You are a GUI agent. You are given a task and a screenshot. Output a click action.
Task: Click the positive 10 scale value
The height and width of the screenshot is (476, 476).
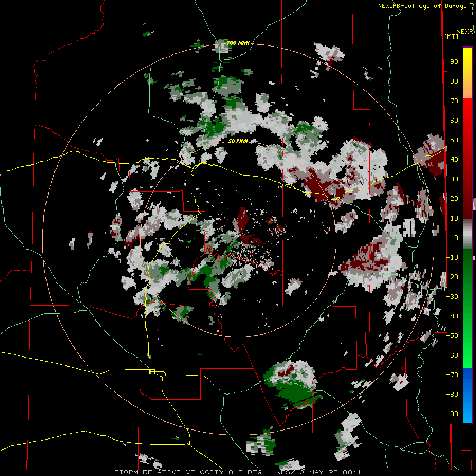tap(454, 218)
